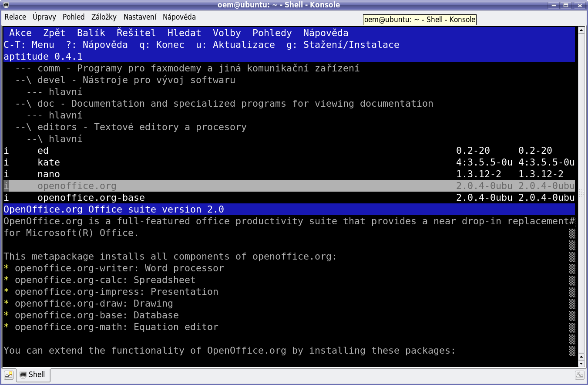Click the terminal scrollbar up arrow
588x385 pixels.
581,30
